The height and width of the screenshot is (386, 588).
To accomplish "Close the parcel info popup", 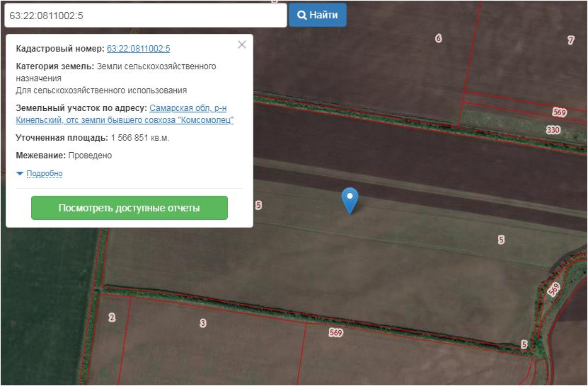I will pyautogui.click(x=242, y=45).
